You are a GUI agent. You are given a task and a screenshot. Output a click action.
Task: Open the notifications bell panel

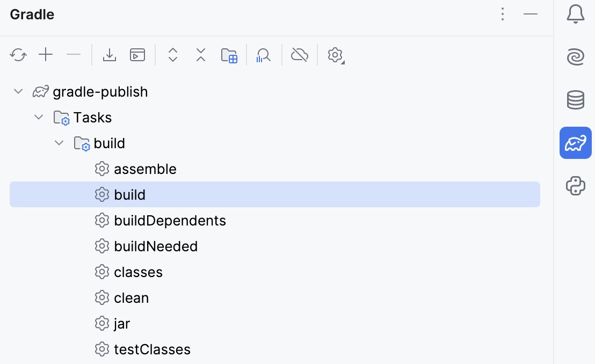pyautogui.click(x=575, y=14)
